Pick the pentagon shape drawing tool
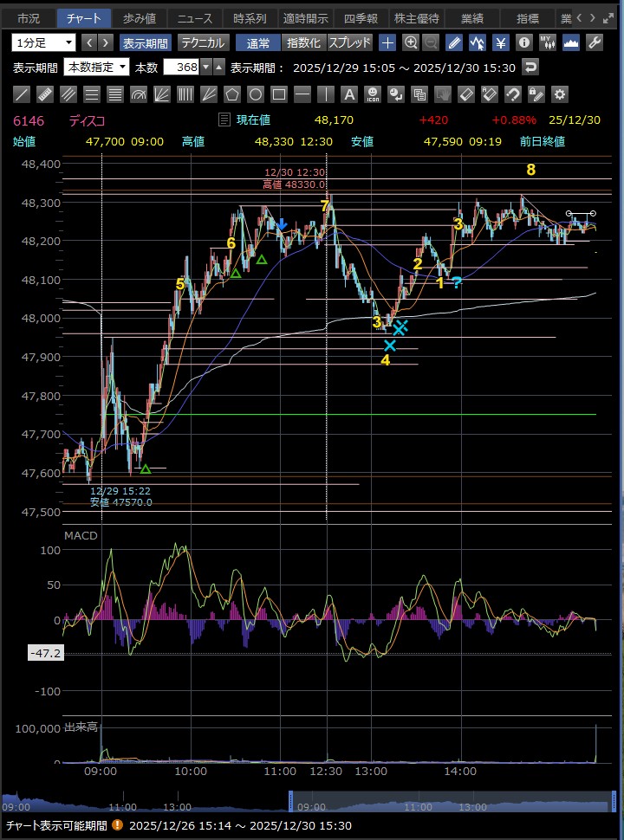 coord(232,94)
